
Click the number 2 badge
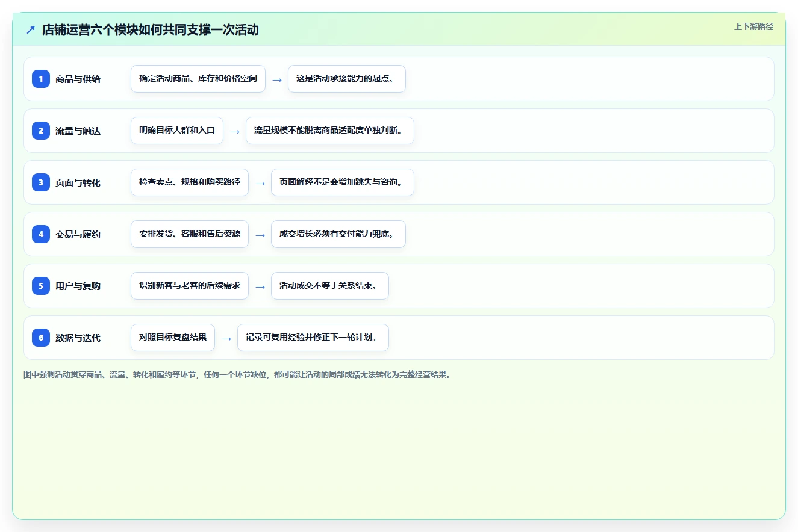click(x=41, y=130)
